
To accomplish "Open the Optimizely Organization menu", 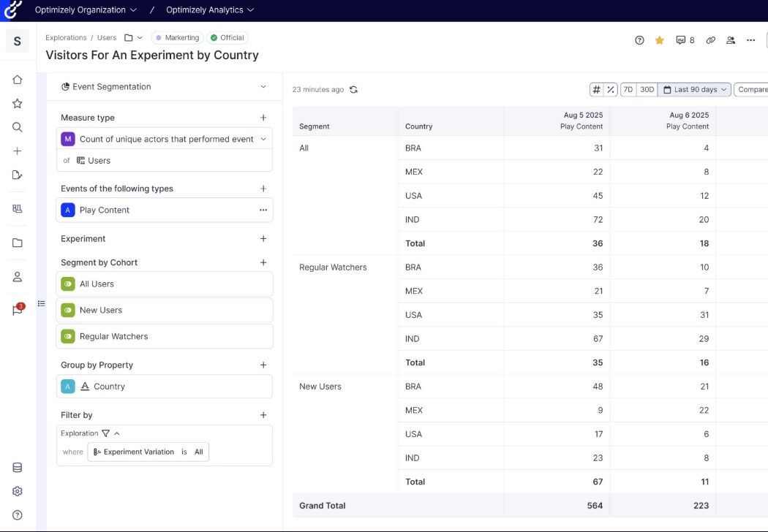I will (x=86, y=10).
